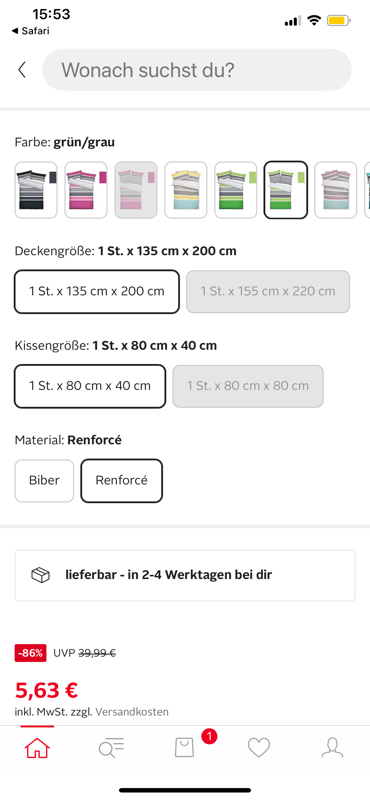
Task: Return to Safari via status bar link
Action: [x=31, y=31]
